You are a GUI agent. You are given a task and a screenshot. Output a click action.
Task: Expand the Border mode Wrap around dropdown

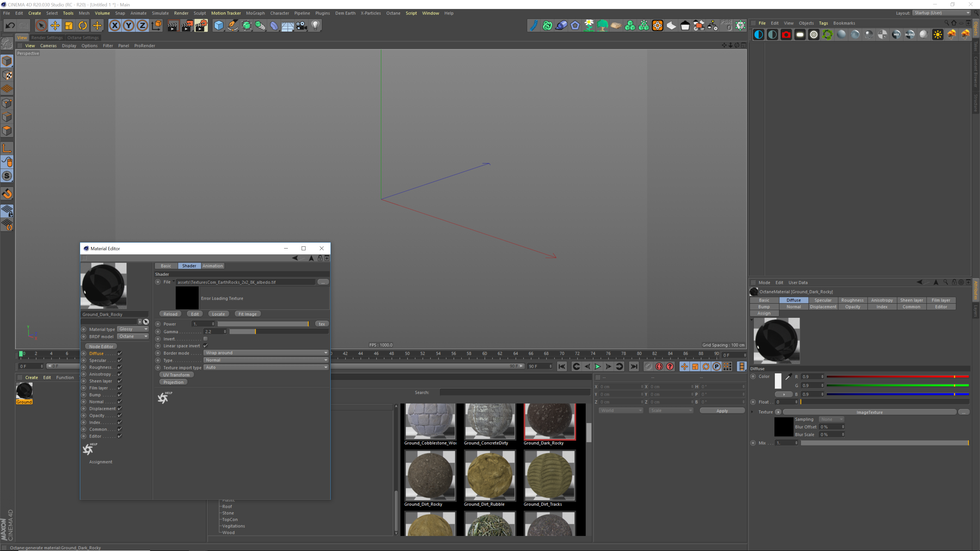pyautogui.click(x=266, y=353)
